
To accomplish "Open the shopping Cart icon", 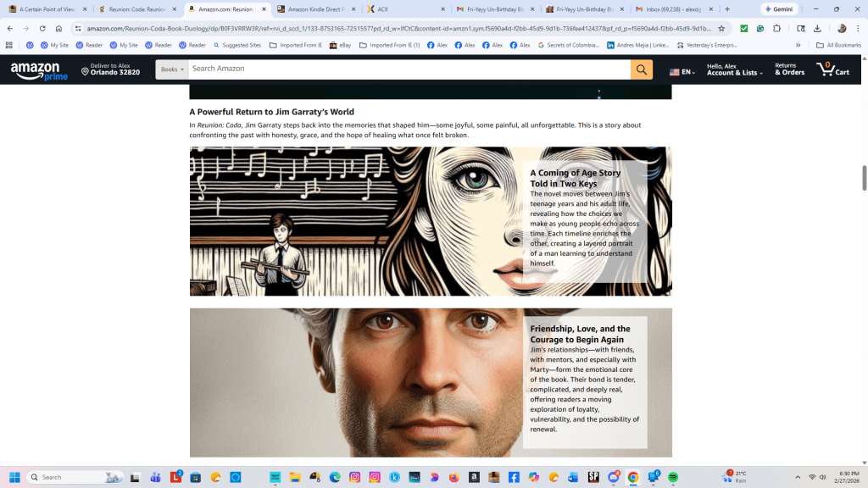I will [832, 69].
